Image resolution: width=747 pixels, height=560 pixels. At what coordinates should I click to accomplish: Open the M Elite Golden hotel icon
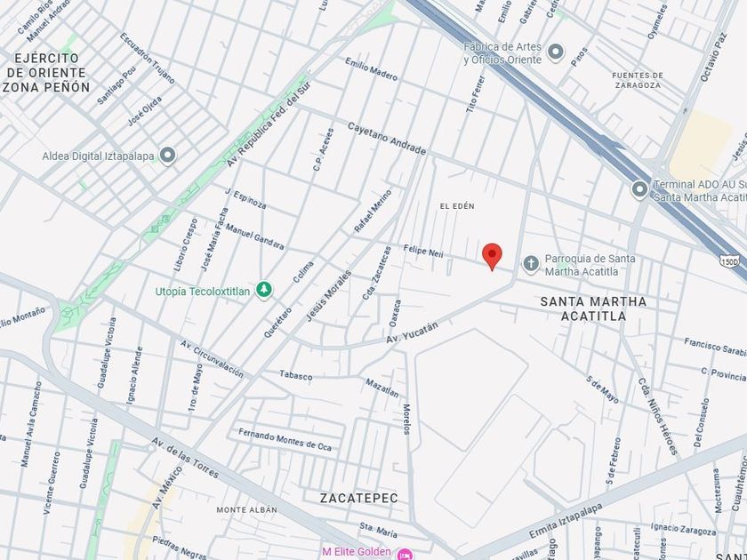(x=405, y=554)
